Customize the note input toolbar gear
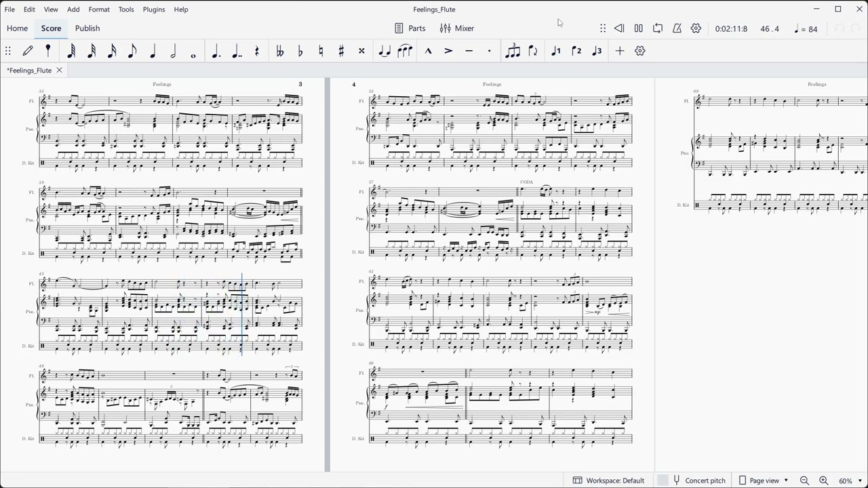Image resolution: width=868 pixels, height=488 pixels. coord(640,51)
